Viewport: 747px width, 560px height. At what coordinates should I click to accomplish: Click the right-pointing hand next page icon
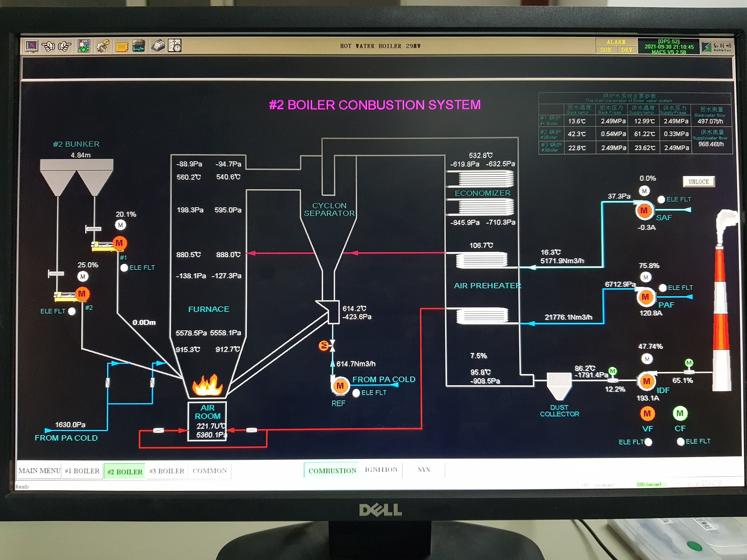[65, 46]
